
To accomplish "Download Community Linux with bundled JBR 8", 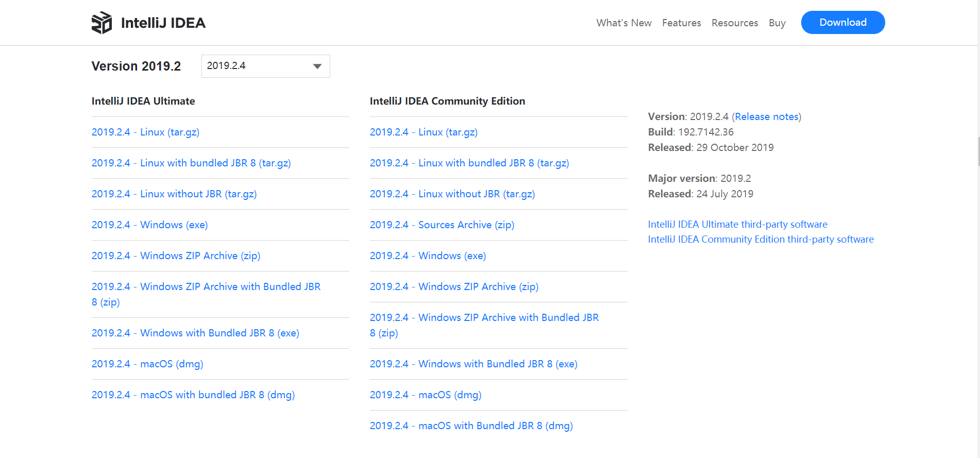I will click(x=469, y=163).
